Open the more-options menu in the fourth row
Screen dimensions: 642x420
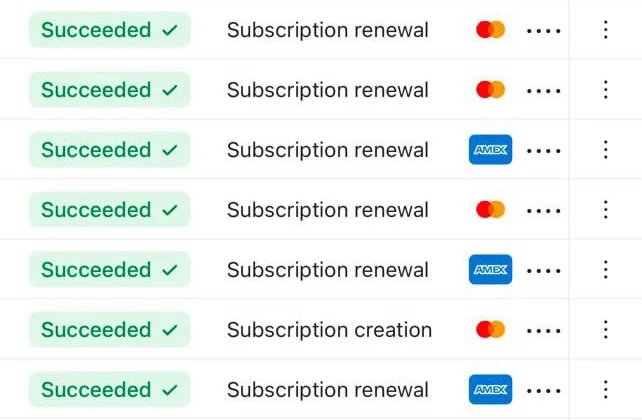tap(605, 210)
